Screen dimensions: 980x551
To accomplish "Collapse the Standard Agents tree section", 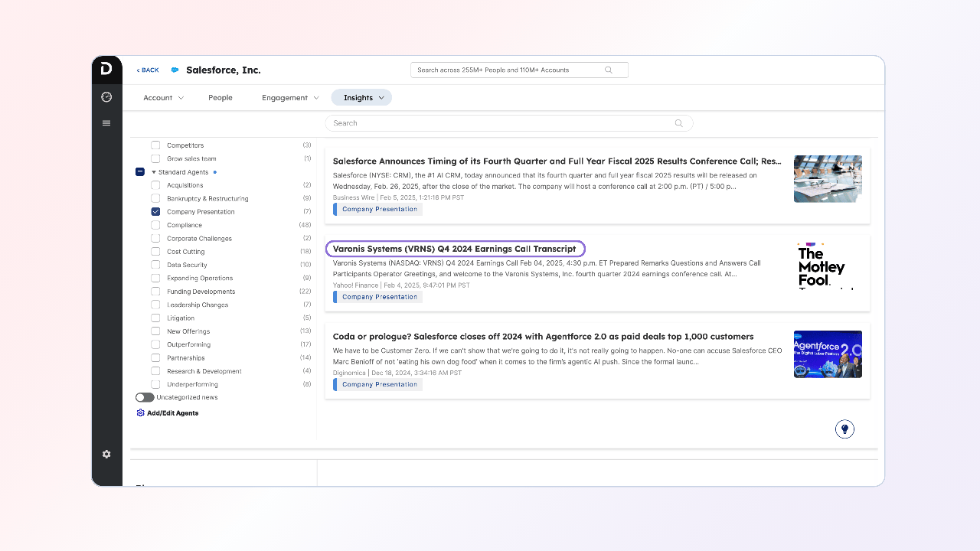I will (154, 172).
